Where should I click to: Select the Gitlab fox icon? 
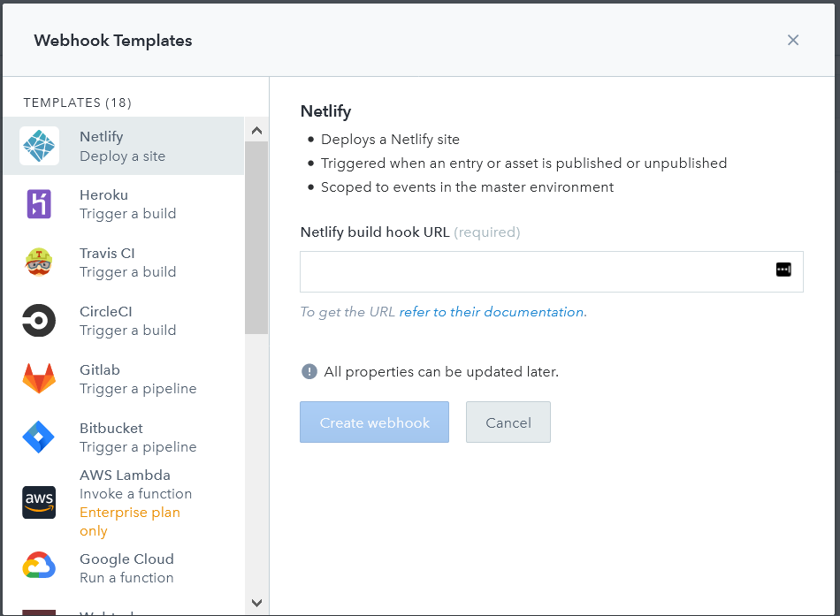click(x=39, y=379)
